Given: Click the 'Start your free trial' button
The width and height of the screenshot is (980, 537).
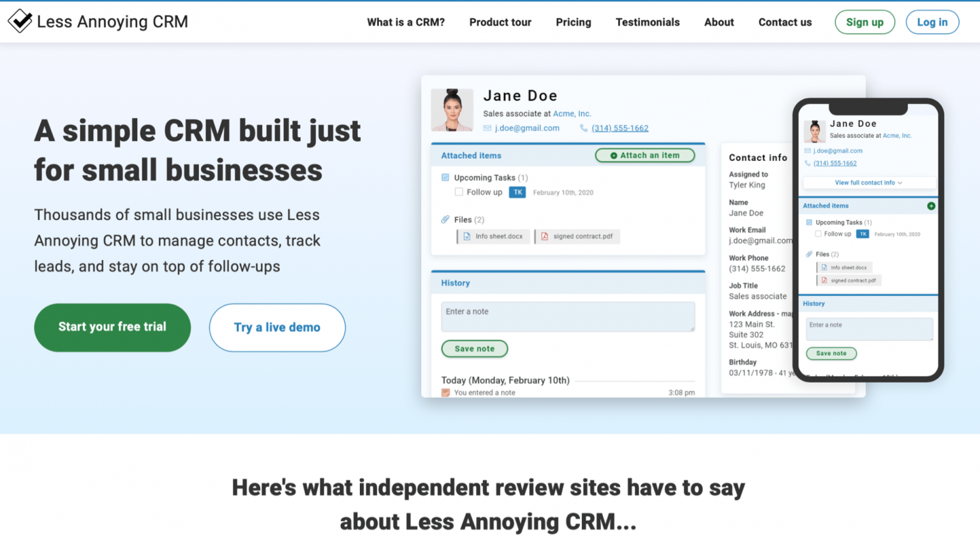Looking at the screenshot, I should (x=112, y=327).
